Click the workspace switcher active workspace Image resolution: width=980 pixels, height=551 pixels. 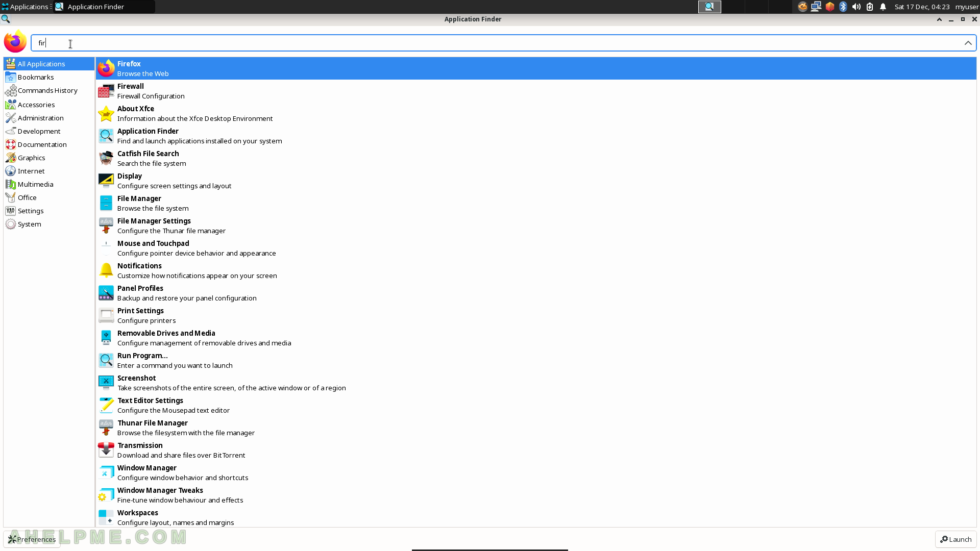coord(709,7)
